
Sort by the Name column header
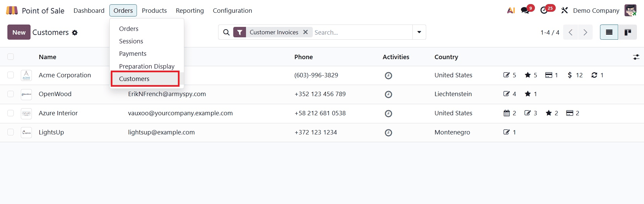[x=47, y=57]
